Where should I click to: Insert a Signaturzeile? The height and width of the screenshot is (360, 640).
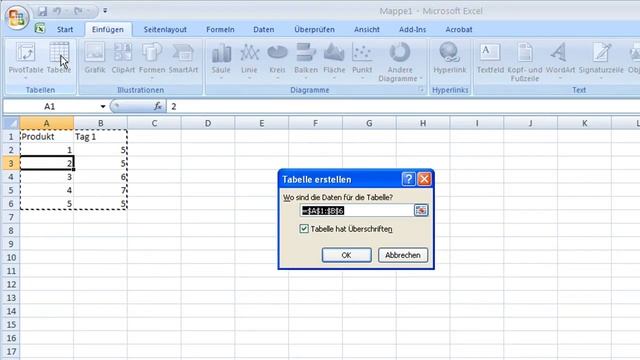[601, 61]
